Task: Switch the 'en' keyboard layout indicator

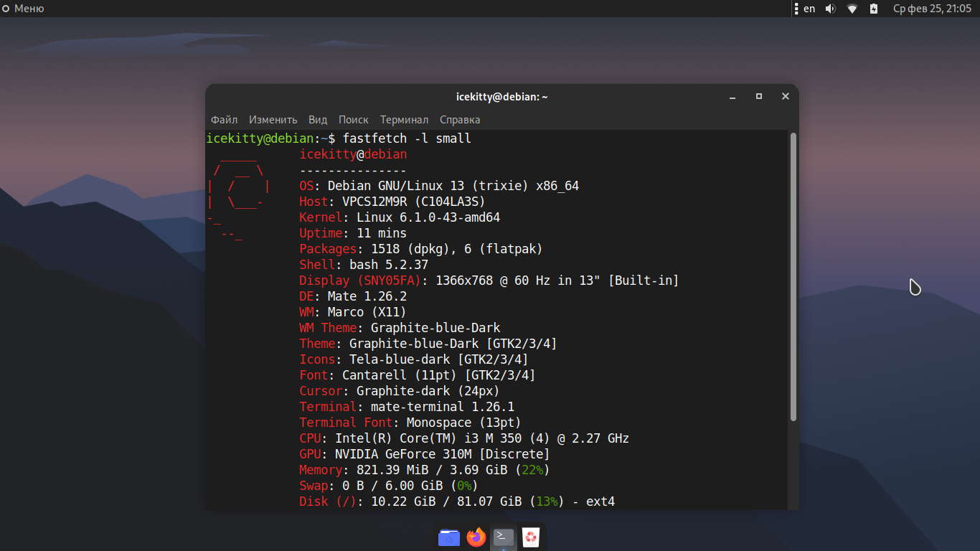Action: pos(809,9)
